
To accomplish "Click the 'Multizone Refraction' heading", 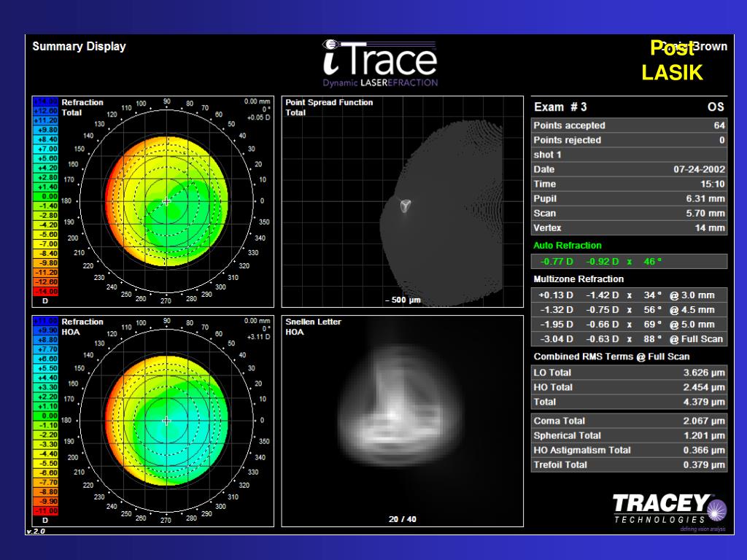I will (x=578, y=279).
